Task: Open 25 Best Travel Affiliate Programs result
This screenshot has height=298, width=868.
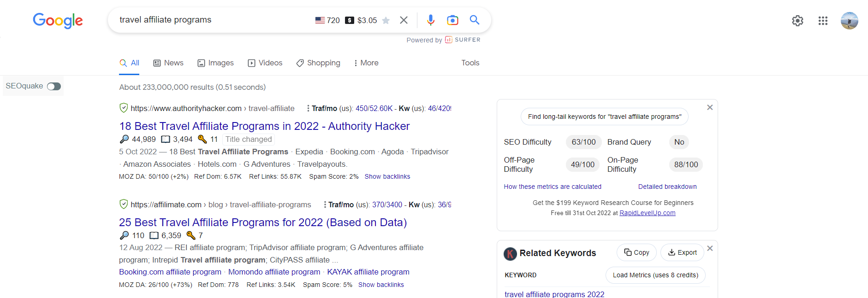Action: point(263,222)
